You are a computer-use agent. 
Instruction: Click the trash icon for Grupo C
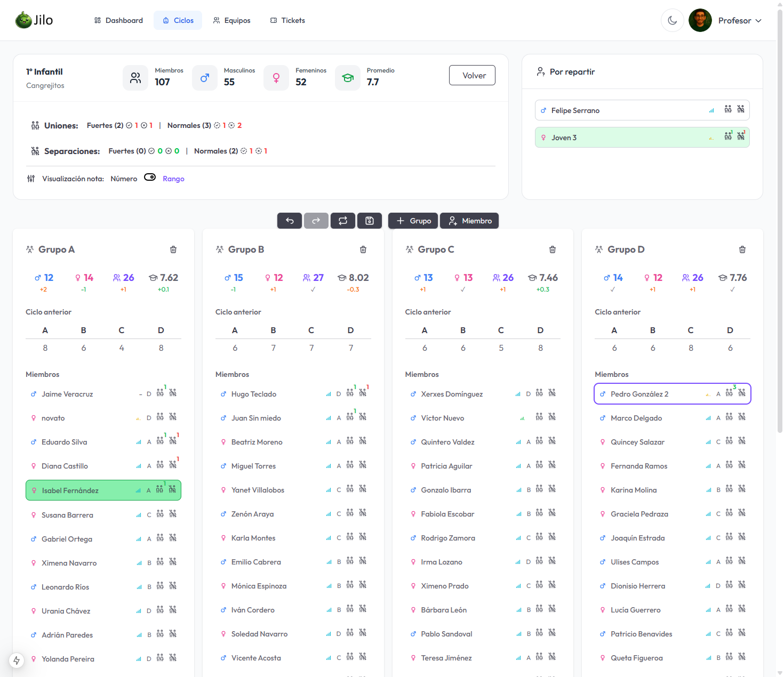click(553, 249)
